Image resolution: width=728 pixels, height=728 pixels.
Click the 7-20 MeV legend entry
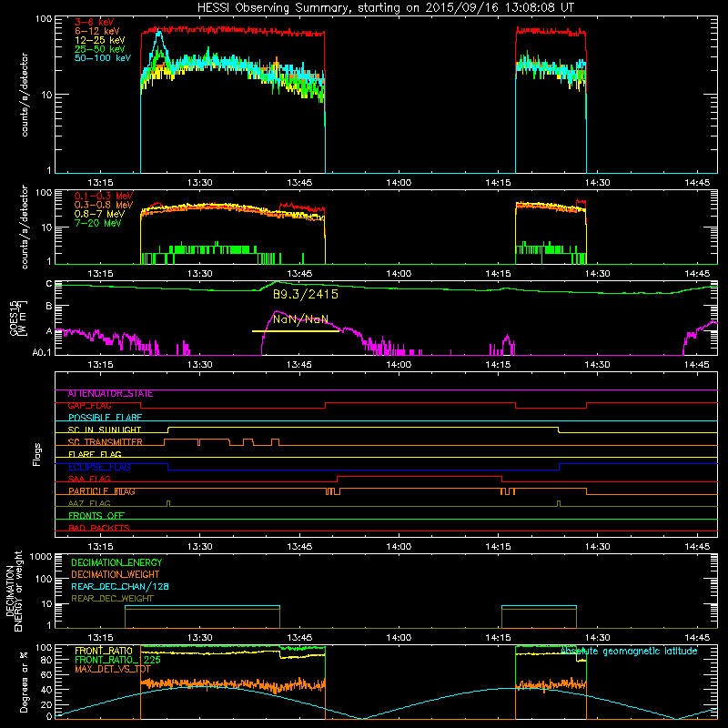click(98, 223)
